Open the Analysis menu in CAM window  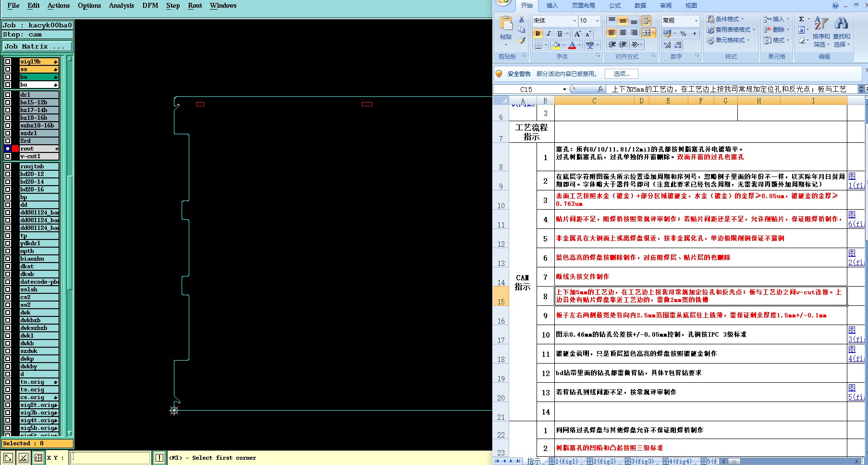122,6
